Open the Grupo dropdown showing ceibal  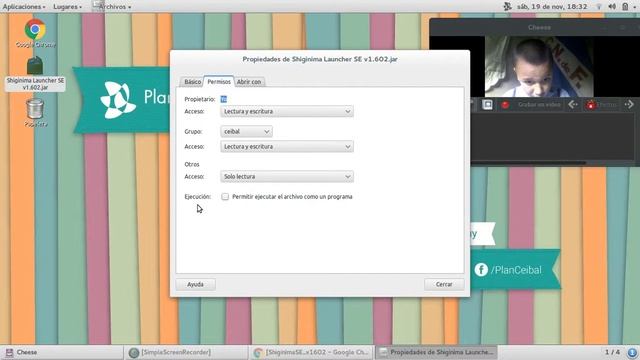246,131
